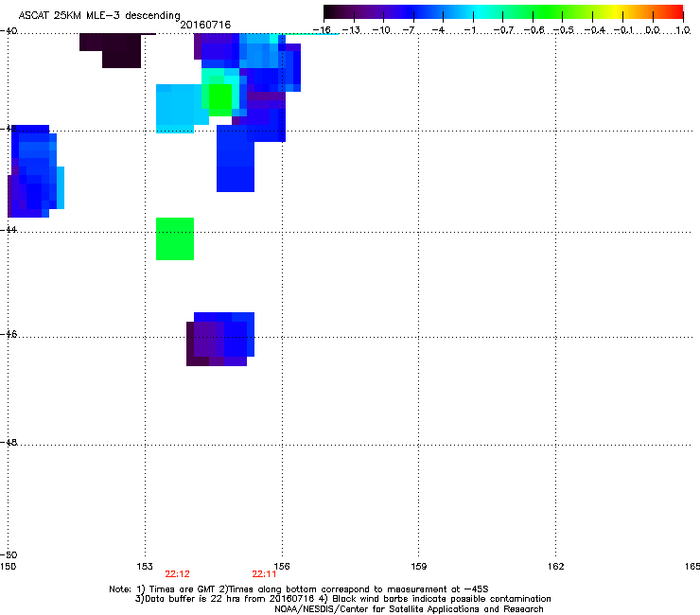Click the latitude label -44
This screenshot has height=615, width=700.
coord(9,230)
